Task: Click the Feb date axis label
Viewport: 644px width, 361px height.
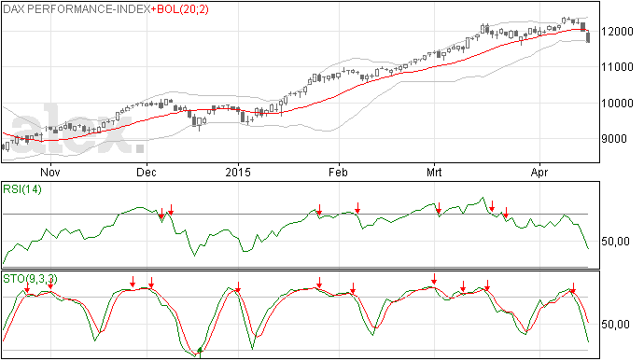Action: [339, 172]
